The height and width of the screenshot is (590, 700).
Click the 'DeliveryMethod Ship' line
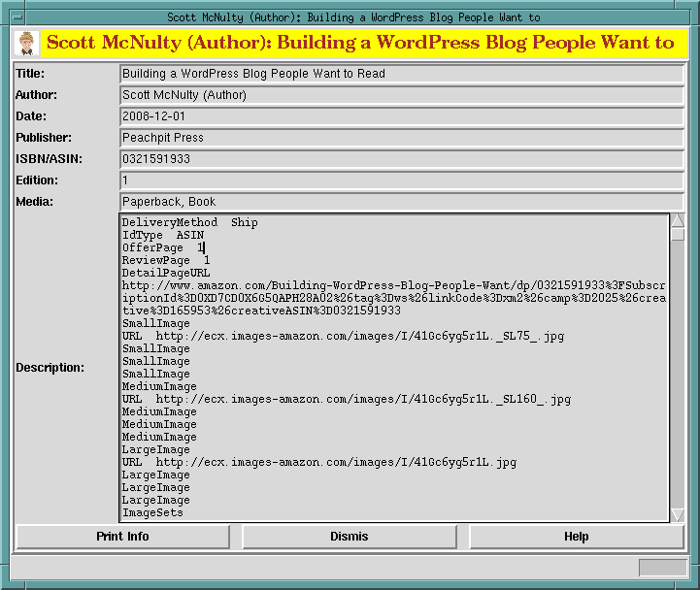click(189, 222)
